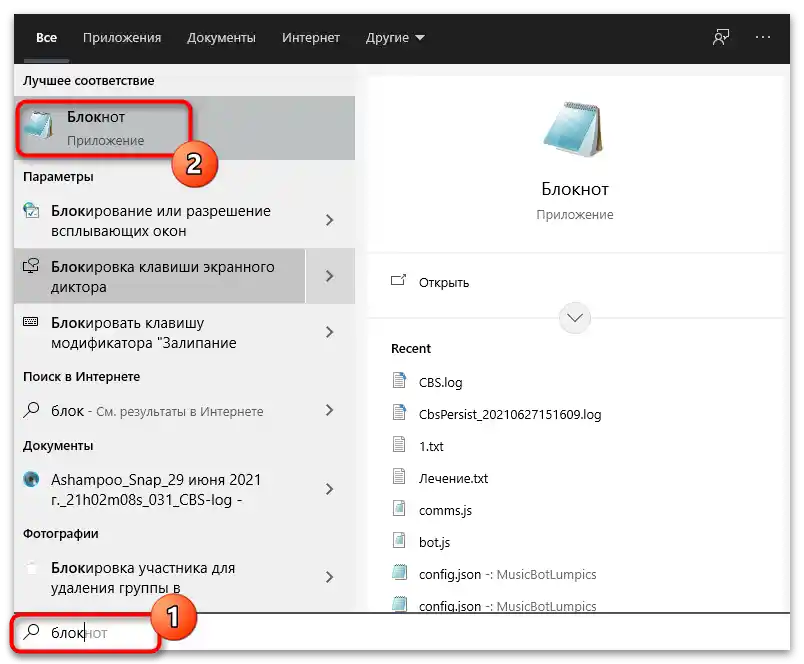Open Блокирование или разрешение всплывающих окон setting
The height and width of the screenshot is (664, 804).
pyautogui.click(x=159, y=220)
